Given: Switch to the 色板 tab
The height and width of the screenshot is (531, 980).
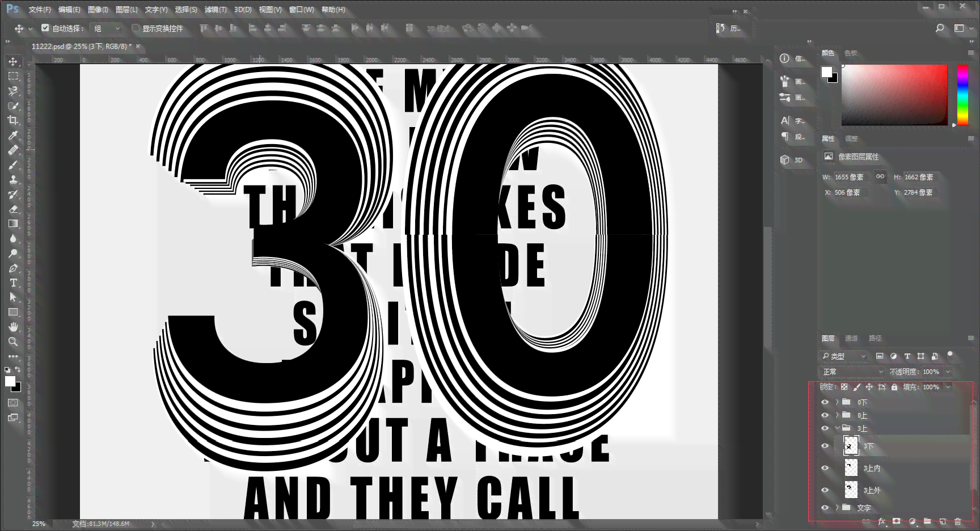Looking at the screenshot, I should point(851,53).
